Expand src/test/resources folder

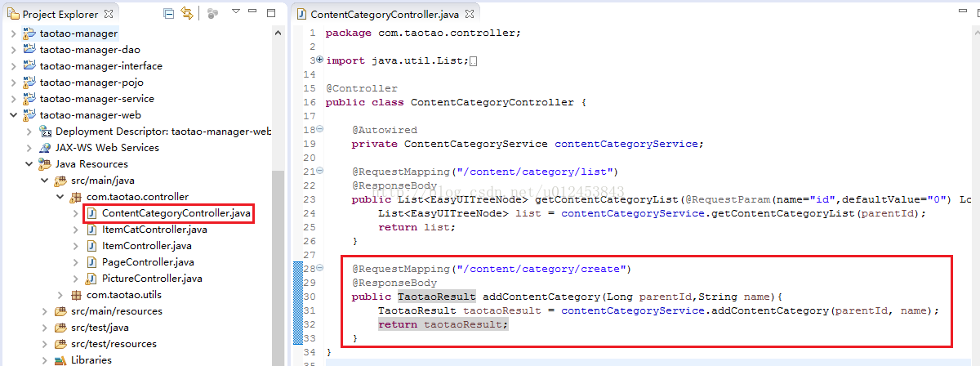click(x=44, y=344)
